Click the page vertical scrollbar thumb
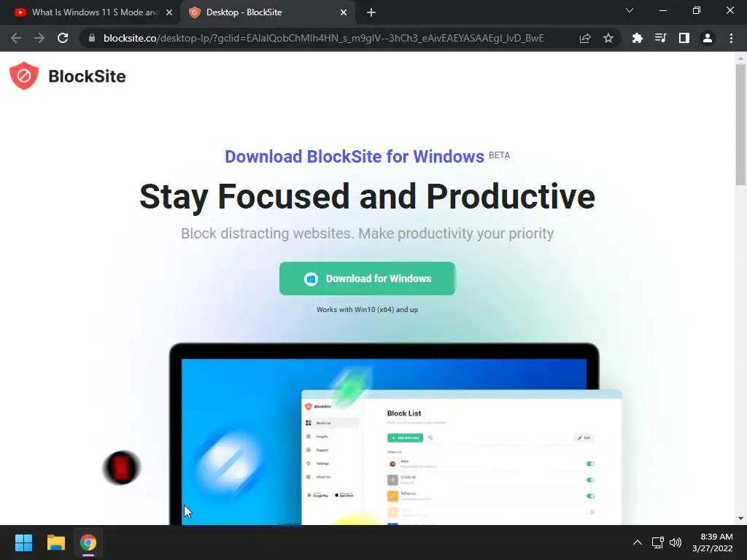747x560 pixels. 740,124
